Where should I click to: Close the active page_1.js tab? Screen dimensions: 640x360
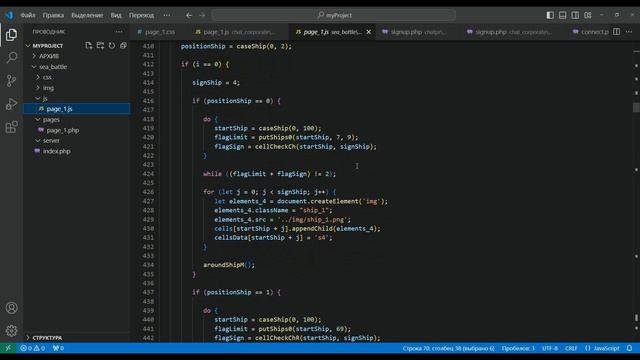[x=369, y=32]
